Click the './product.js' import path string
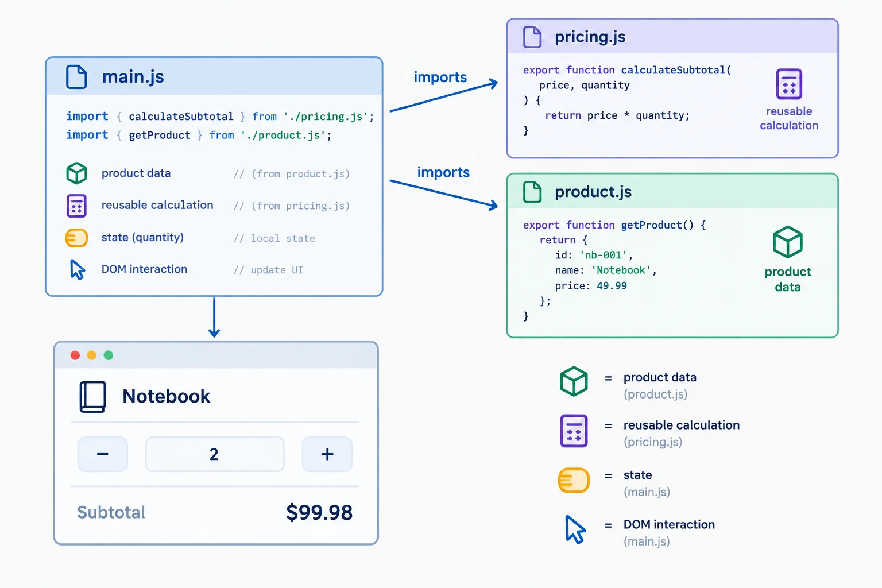Screen dimensions: 882x588 coord(283,136)
